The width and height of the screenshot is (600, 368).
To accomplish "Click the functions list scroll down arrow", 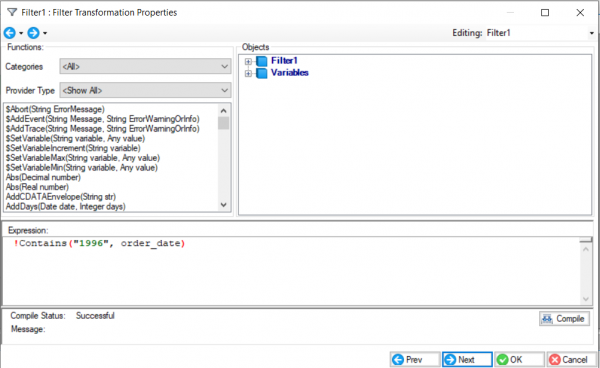I will (224, 205).
